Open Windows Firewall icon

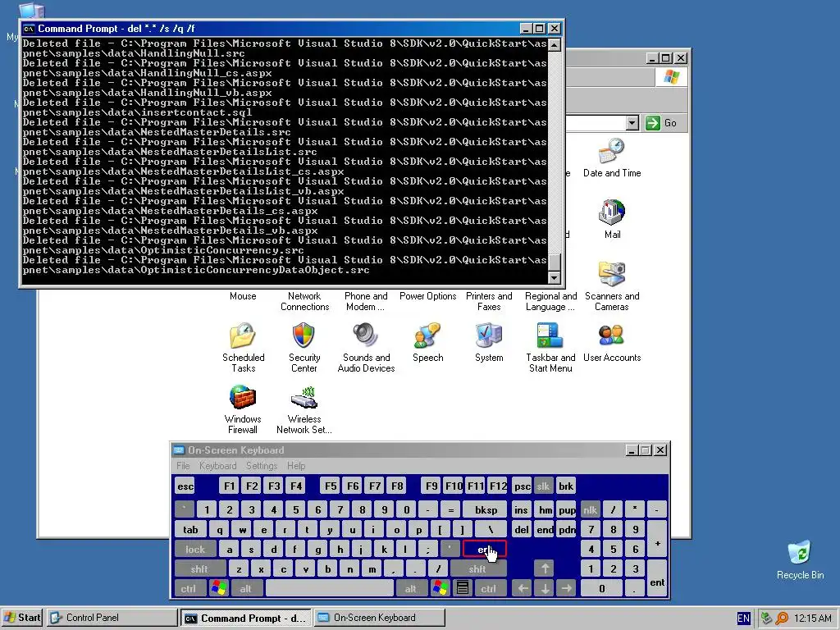[x=243, y=397]
